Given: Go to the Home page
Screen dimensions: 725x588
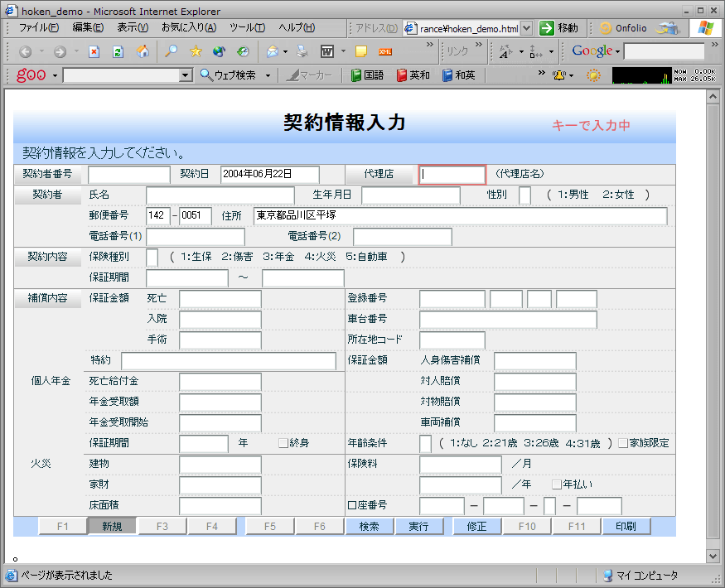Looking at the screenshot, I should pos(143,51).
